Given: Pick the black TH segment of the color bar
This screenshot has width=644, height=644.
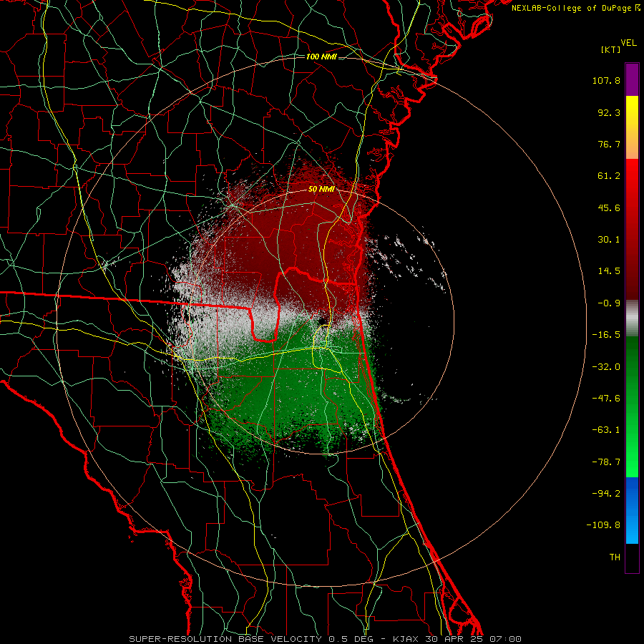Looking at the screenshot, I should click(632, 558).
